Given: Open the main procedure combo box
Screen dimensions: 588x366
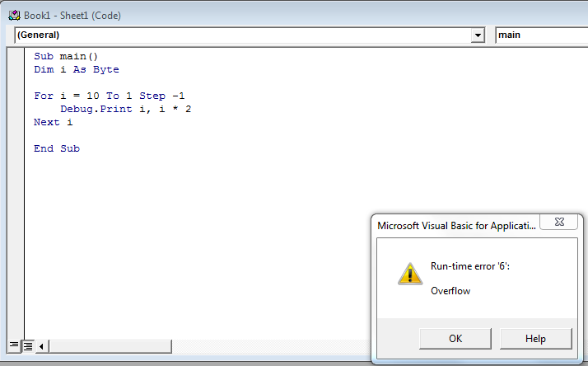Looking at the screenshot, I should coord(542,35).
